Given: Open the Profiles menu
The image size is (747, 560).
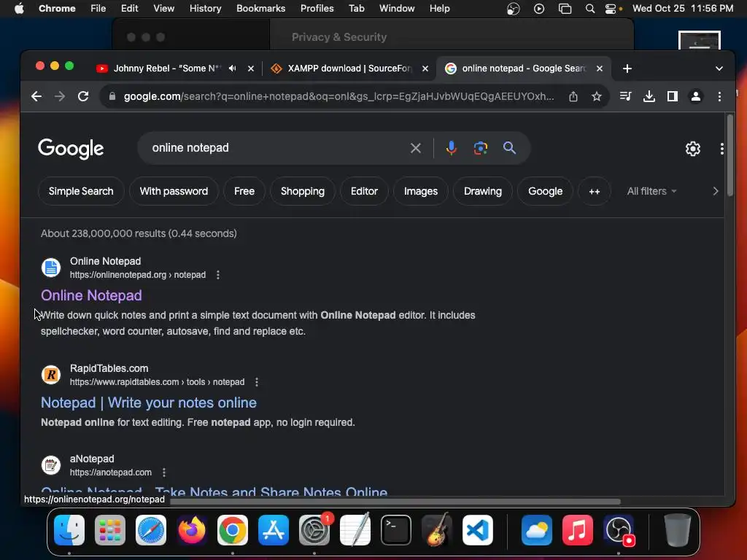Looking at the screenshot, I should pos(317,9).
